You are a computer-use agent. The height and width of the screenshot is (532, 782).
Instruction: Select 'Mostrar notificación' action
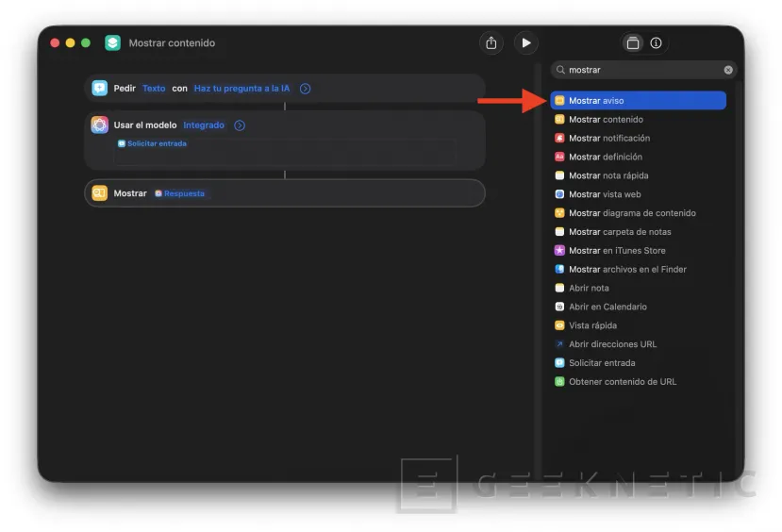[x=608, y=139]
